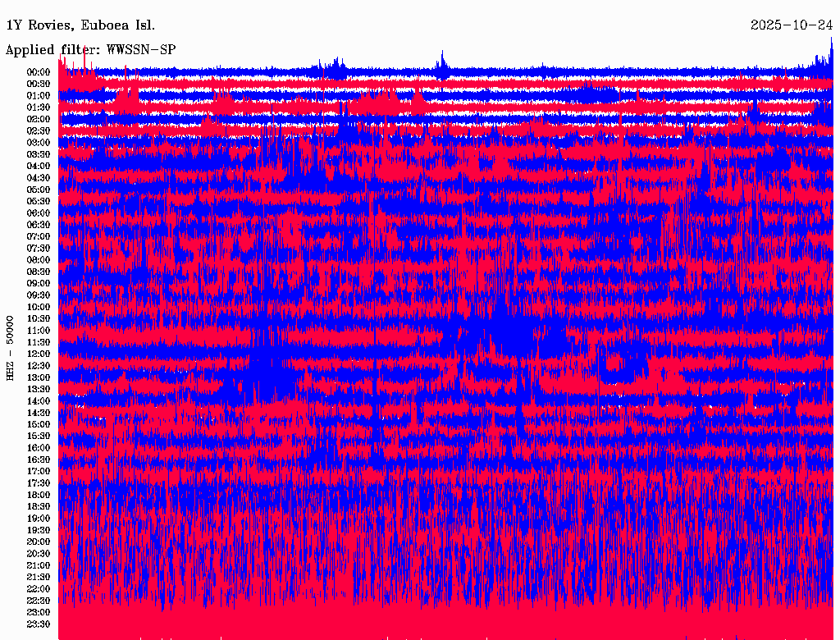
Task: Click the 'Applied filter: WWSSN-SP' text
Action: [90, 50]
